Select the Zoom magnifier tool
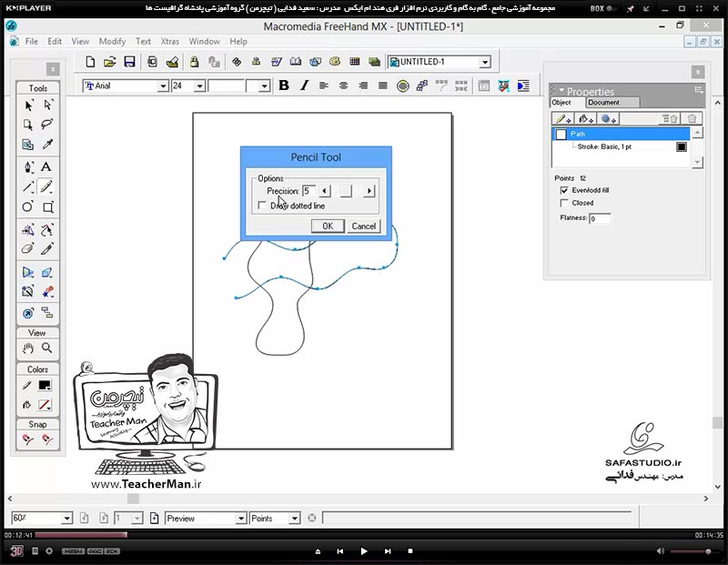The height and width of the screenshot is (565, 728). [x=47, y=348]
